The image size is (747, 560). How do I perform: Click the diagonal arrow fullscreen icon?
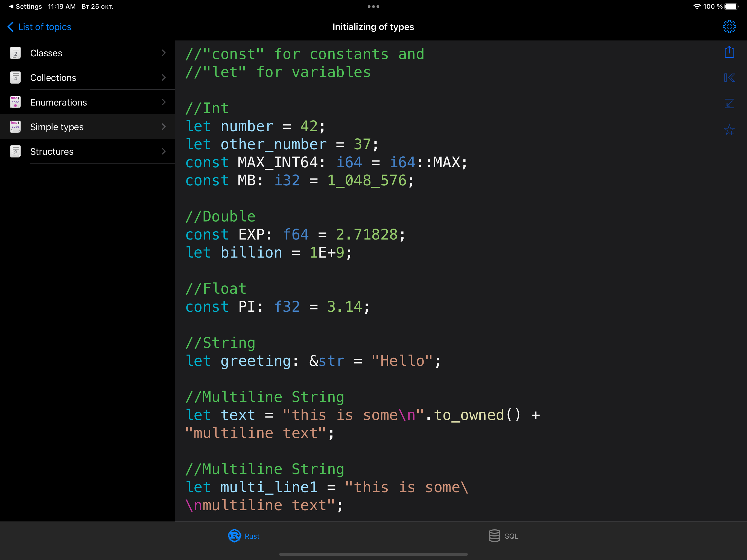(729, 103)
